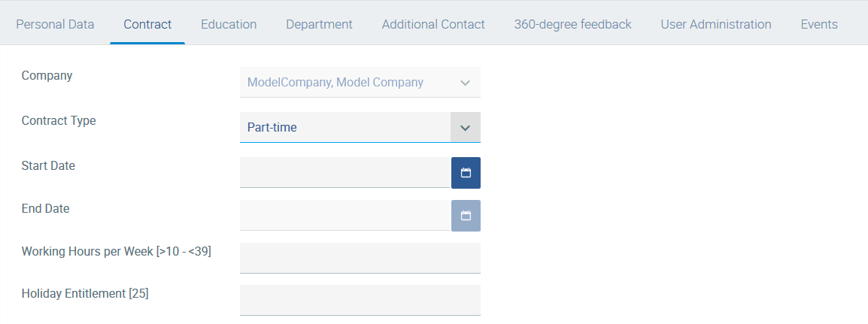Click the Contract Type dropdown arrow button
This screenshot has height=324, width=868.
(466, 127)
